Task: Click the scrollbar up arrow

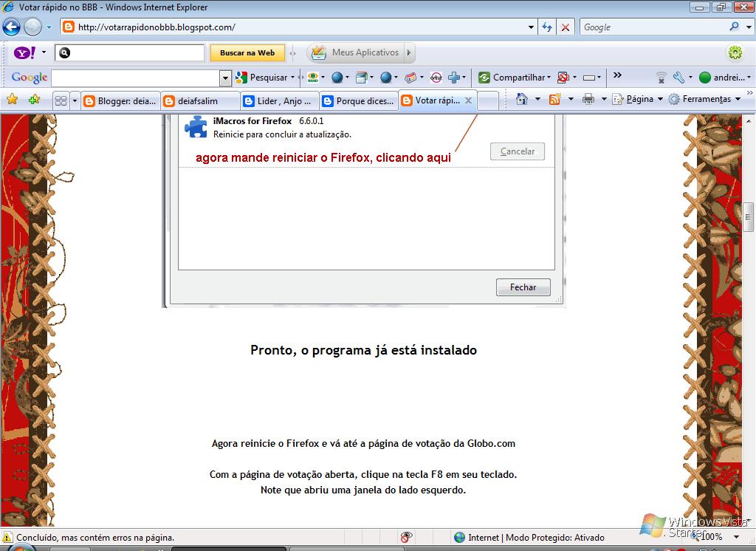Action: pyautogui.click(x=749, y=121)
